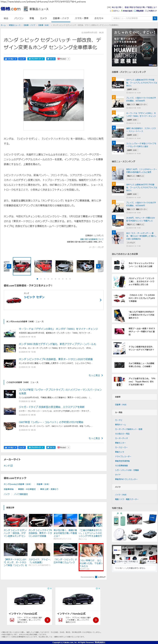Select the first carousel pagination dot
158x644 pixels.
click(37, 279)
